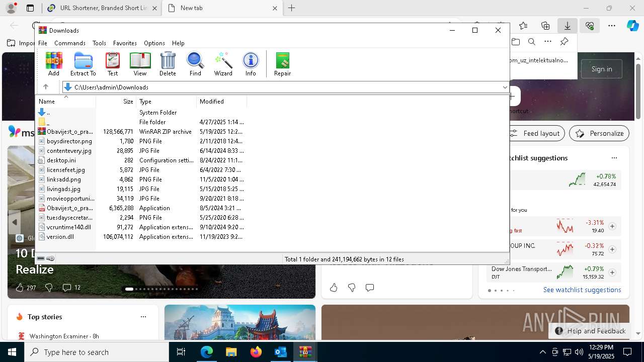Open Firefox from taskbar

coord(256,352)
